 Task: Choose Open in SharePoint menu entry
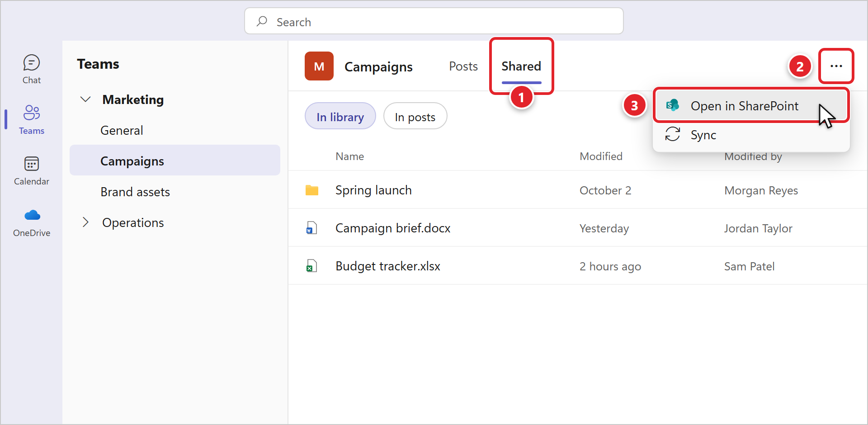[x=751, y=106]
